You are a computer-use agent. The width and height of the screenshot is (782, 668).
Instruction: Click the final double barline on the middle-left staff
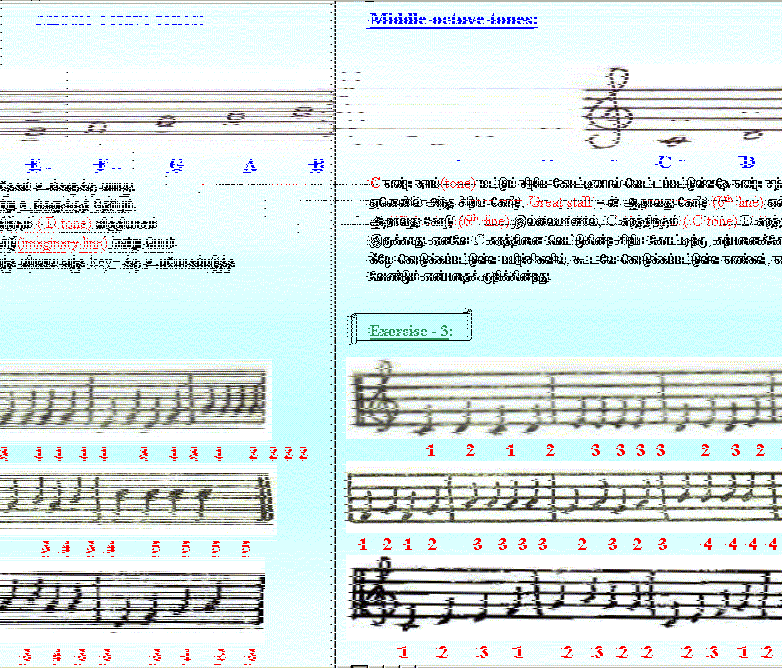[x=266, y=498]
